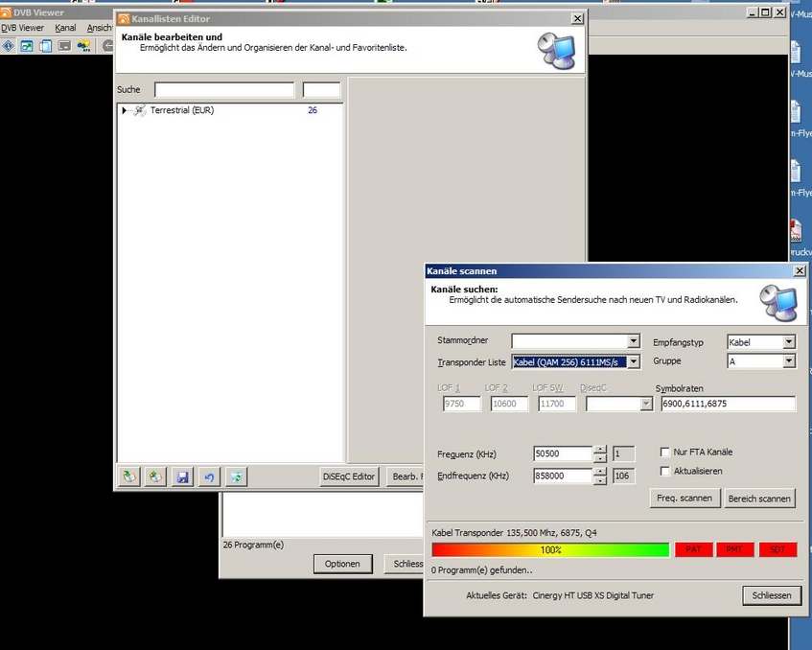Open the Kanal menu

(65, 28)
